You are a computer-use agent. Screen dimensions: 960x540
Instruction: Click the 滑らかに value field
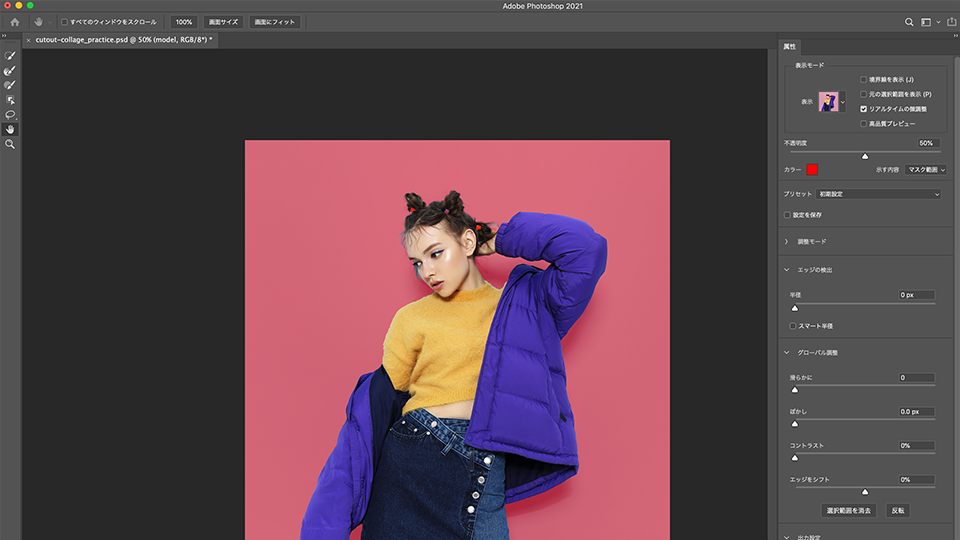(x=917, y=378)
